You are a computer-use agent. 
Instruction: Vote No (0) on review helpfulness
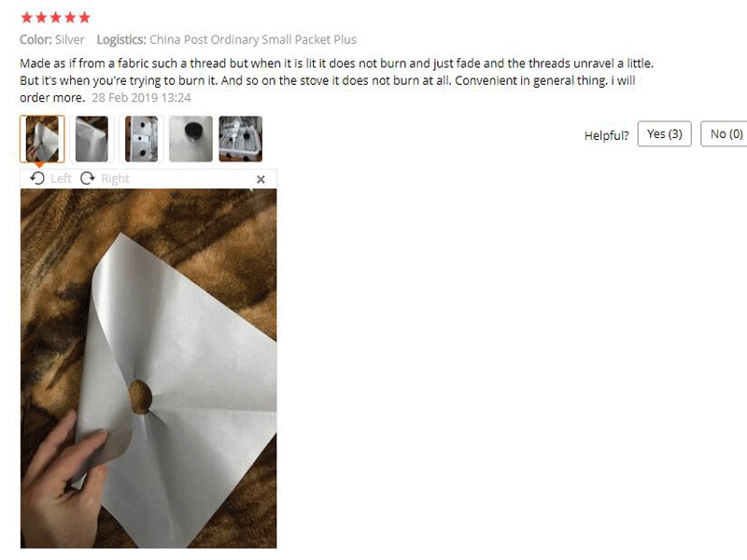tap(726, 133)
